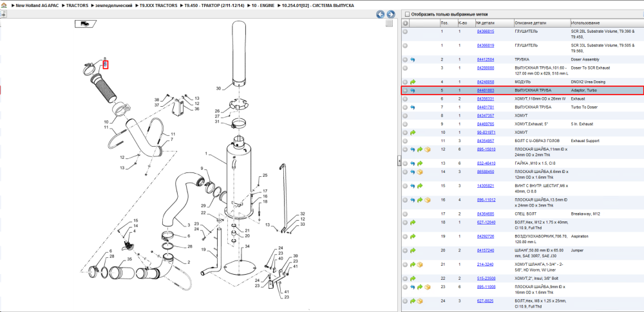This screenshot has width=644, height=312.
Task: Sort by 'Поз.' column header
Action: point(448,23)
